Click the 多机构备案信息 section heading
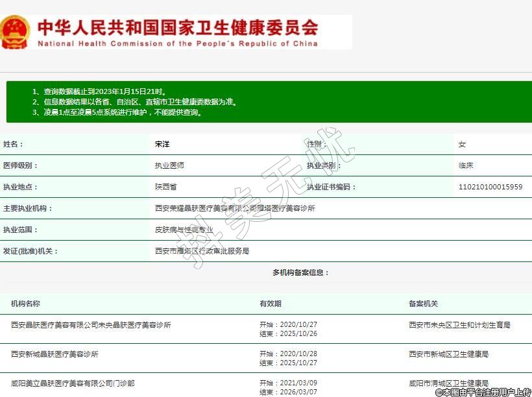532x397 pixels. [300, 272]
